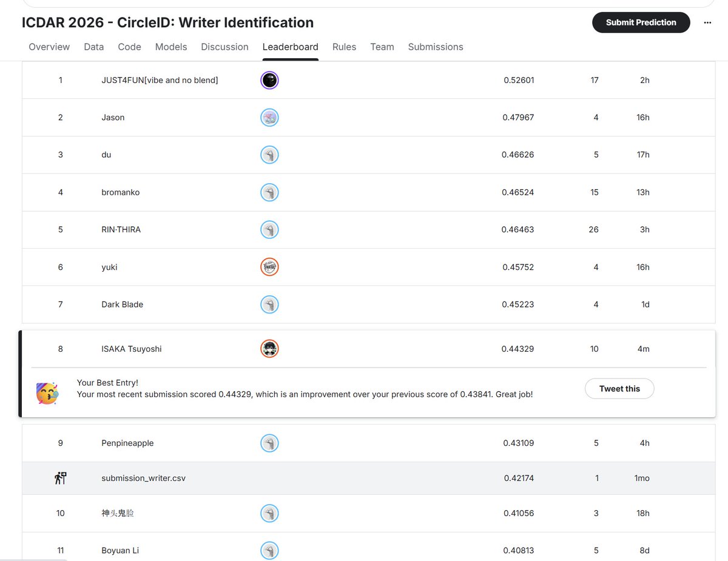
Task: Click the entries count 26 for RIN·THIRA
Action: coord(594,230)
